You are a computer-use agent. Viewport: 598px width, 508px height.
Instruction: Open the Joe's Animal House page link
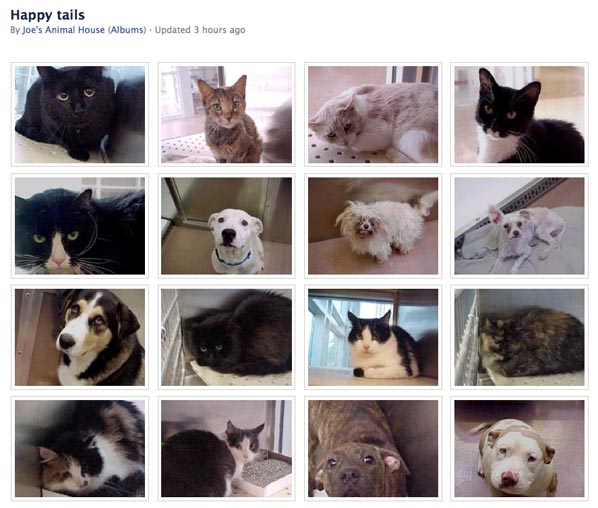point(63,30)
